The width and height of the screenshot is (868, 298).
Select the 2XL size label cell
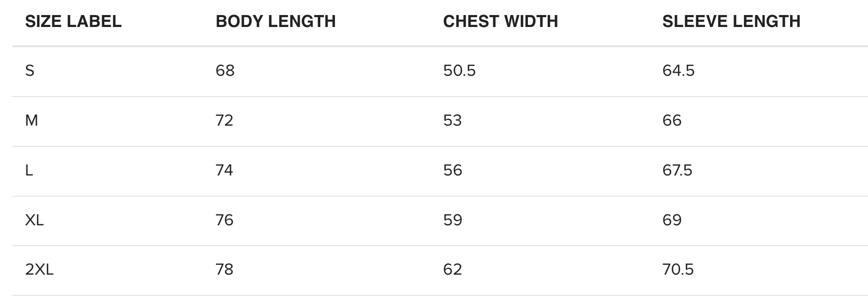click(39, 269)
